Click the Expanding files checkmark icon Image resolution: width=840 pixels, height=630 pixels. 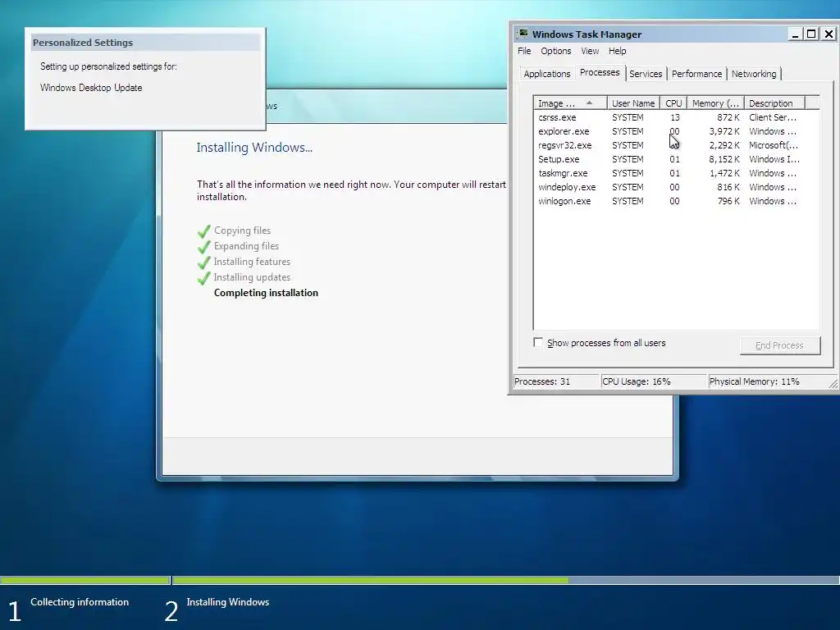(204, 247)
